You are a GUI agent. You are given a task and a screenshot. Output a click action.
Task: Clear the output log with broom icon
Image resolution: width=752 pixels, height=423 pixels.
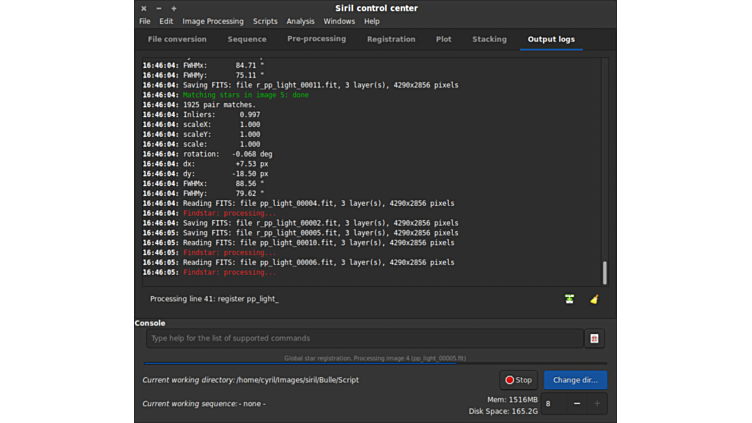coord(594,299)
